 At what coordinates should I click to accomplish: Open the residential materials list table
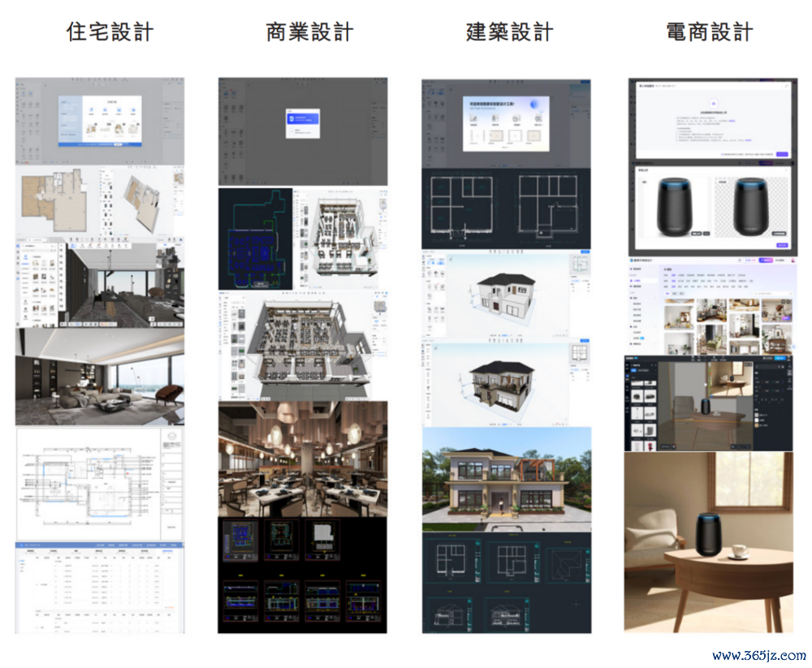click(99, 588)
